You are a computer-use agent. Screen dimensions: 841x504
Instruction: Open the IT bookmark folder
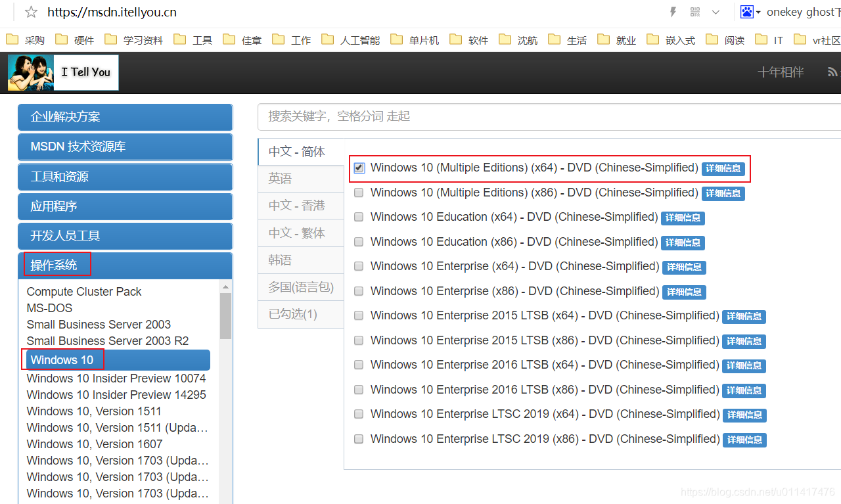tap(769, 40)
